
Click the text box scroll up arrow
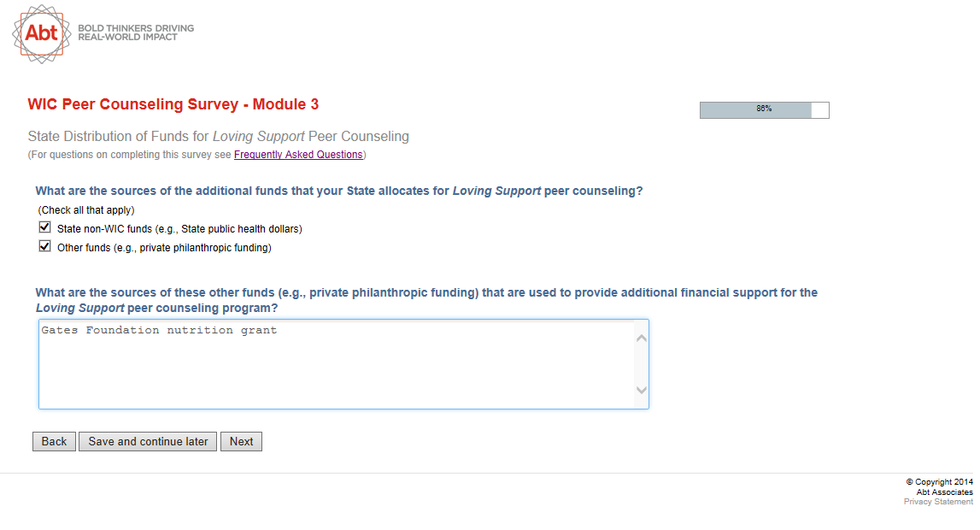coord(642,338)
